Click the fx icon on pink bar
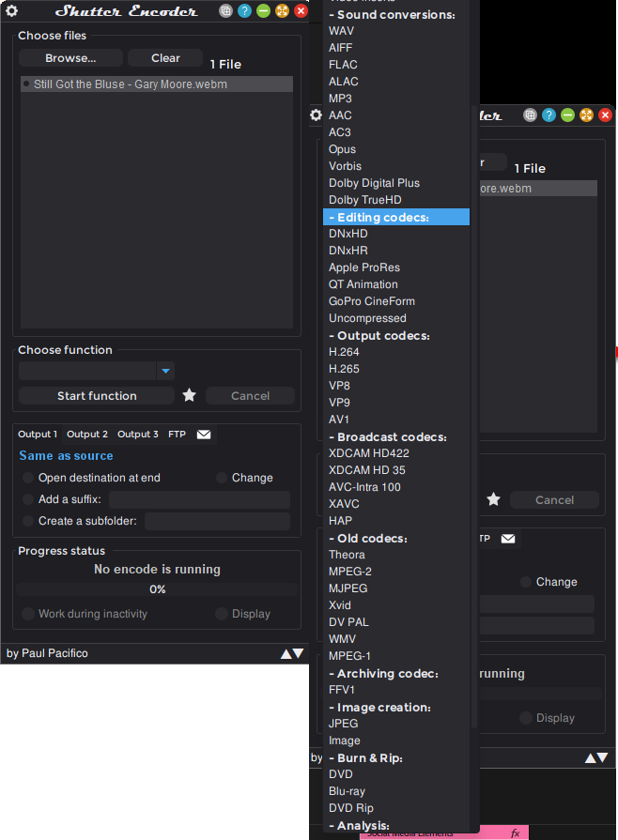This screenshot has width=618, height=840. [515, 833]
